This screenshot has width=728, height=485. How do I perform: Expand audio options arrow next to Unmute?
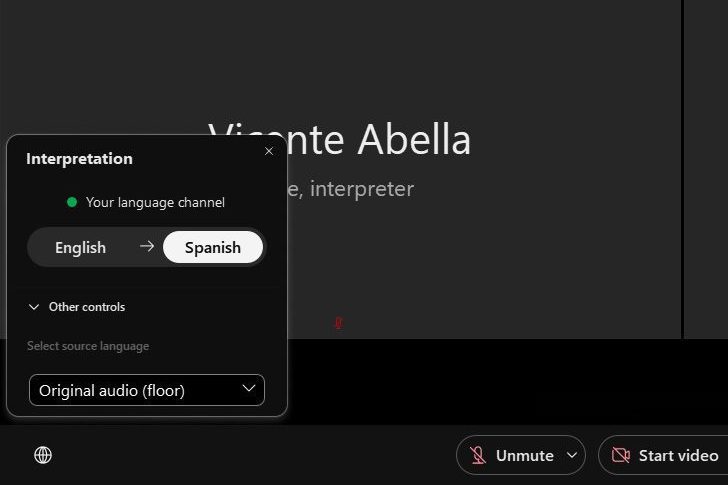(x=572, y=456)
